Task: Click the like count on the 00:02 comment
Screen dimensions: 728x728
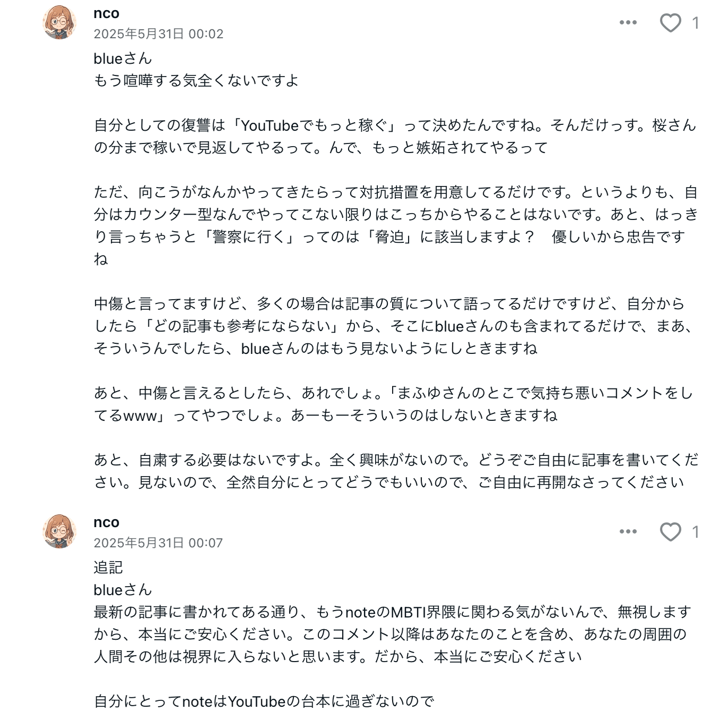Action: point(696,23)
